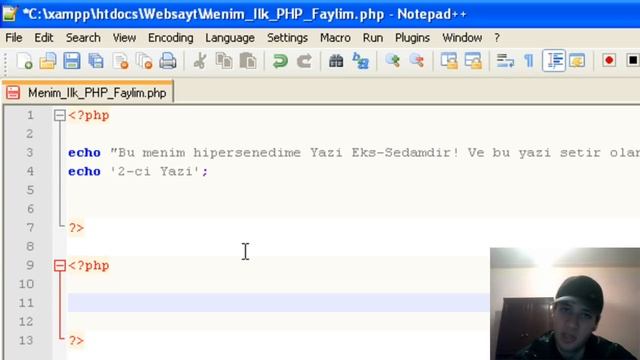Open Find with the binoculars icon
The width and height of the screenshot is (640, 360).
pyautogui.click(x=336, y=61)
